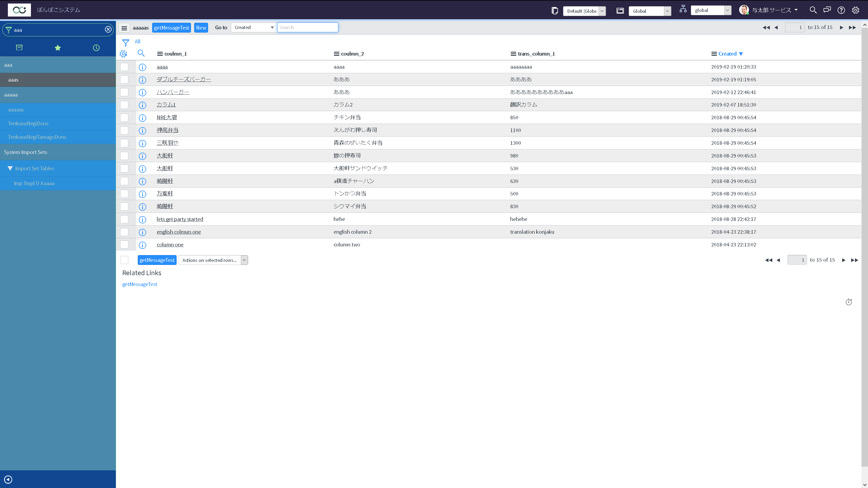The width and height of the screenshot is (868, 488).
Task: Check the row checkbox for aaaa
Action: 124,67
